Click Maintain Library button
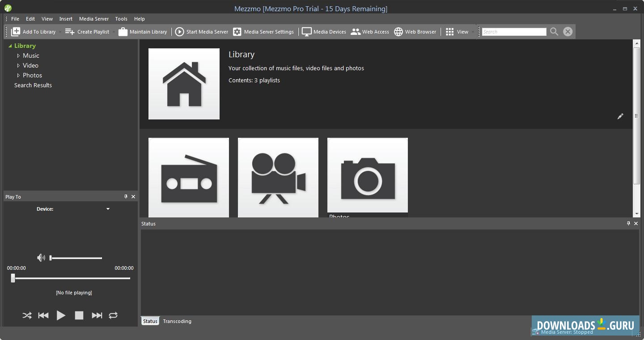This screenshot has height=340, width=644. point(143,32)
